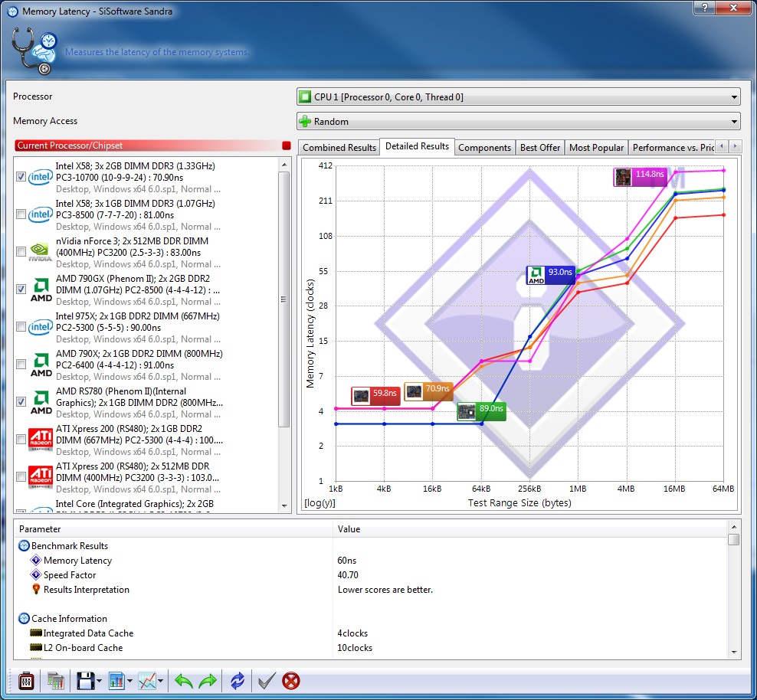Click the Benchmark Results clock icon
This screenshot has width=757, height=700.
click(x=24, y=545)
